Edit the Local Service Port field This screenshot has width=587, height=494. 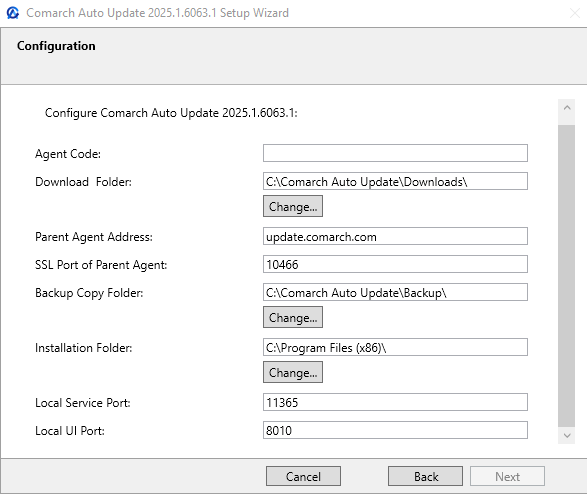395,402
